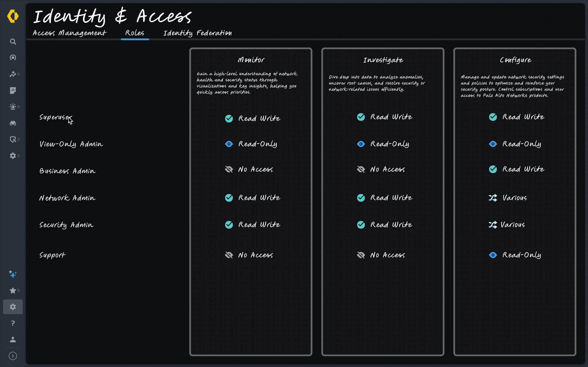
Task: Open the AI sparkle assistant icon
Action: click(x=13, y=274)
